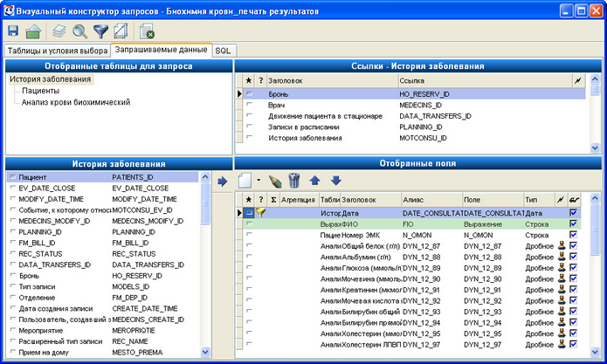Click the house icon in toolbar
The width and height of the screenshot is (607, 364).
point(33,31)
